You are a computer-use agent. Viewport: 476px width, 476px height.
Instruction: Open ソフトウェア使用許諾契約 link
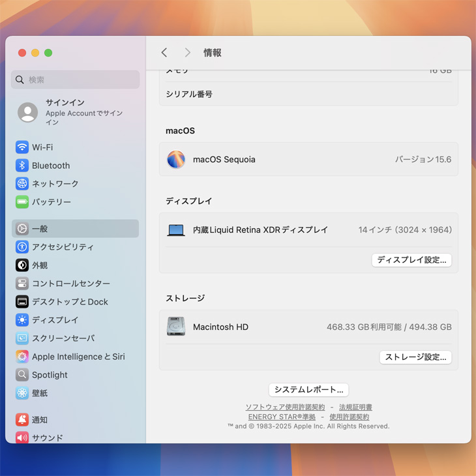pyautogui.click(x=285, y=407)
